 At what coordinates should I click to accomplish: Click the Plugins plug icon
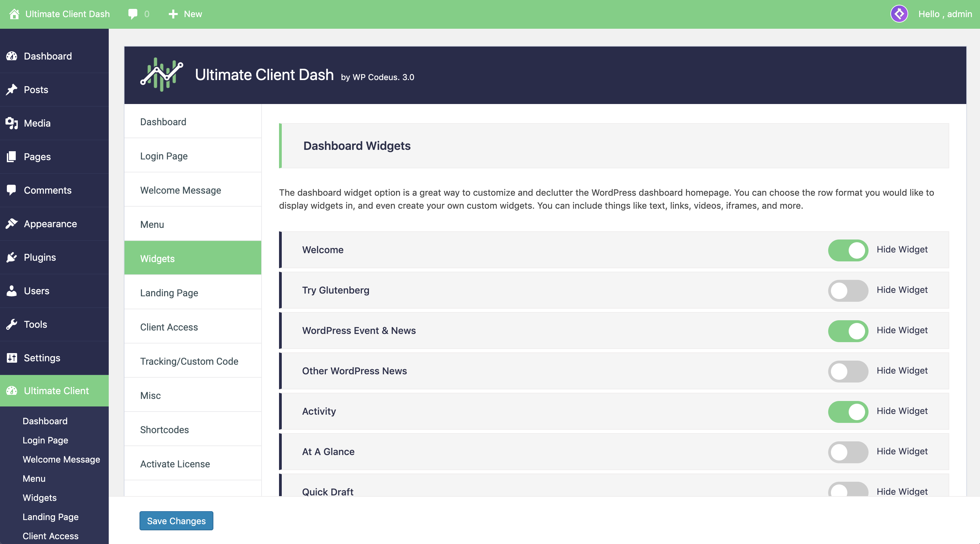point(12,257)
